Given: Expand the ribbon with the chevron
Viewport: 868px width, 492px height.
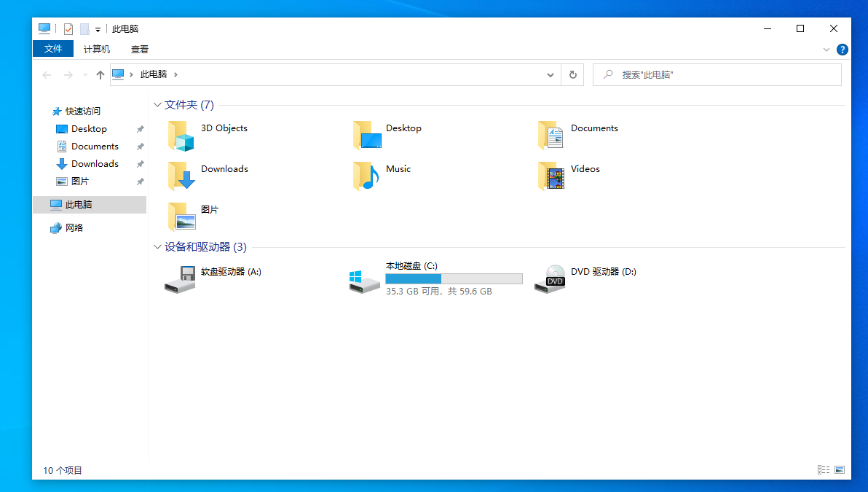Looking at the screenshot, I should pyautogui.click(x=826, y=50).
